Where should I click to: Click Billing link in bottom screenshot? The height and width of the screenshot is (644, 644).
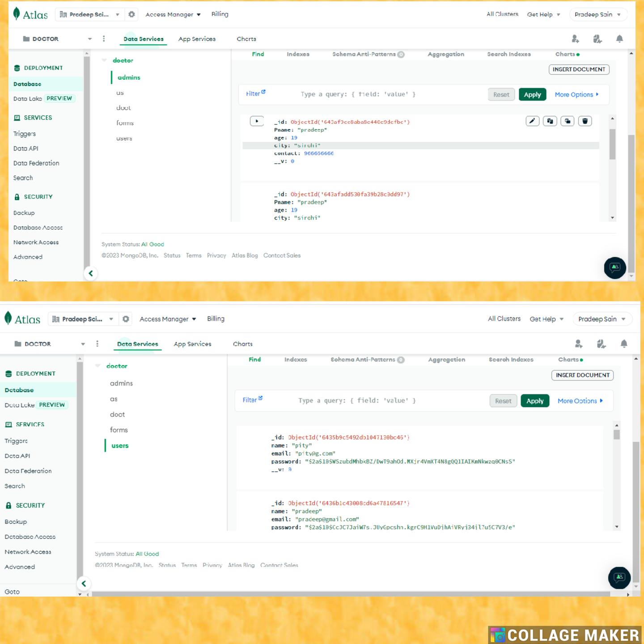(216, 318)
